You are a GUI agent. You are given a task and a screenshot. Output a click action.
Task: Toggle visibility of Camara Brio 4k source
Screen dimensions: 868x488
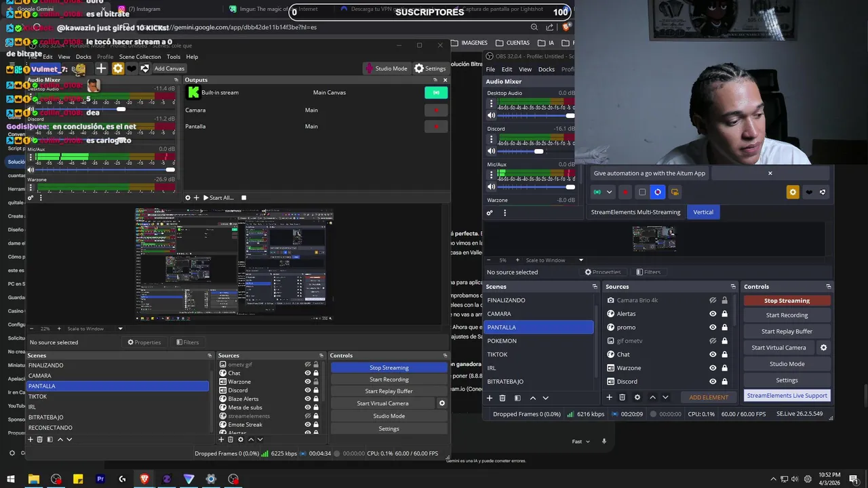(713, 300)
